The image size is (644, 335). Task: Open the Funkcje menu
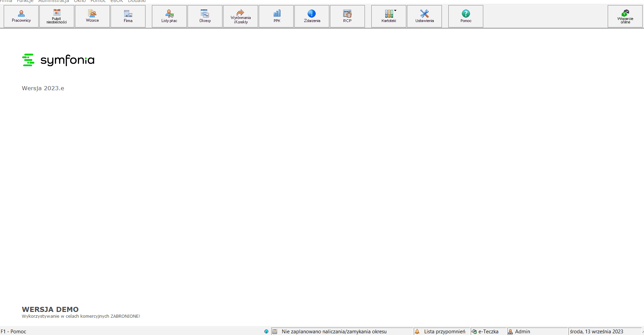click(25, 1)
